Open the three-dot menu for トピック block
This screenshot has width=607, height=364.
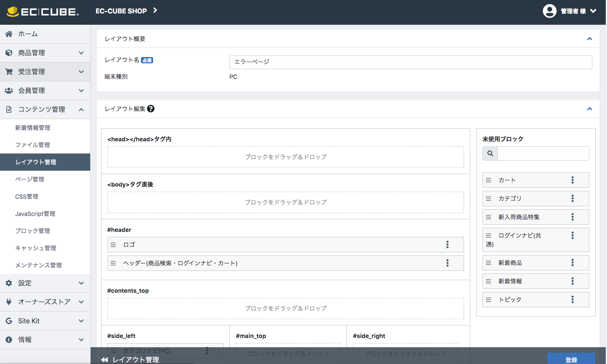[x=572, y=299]
